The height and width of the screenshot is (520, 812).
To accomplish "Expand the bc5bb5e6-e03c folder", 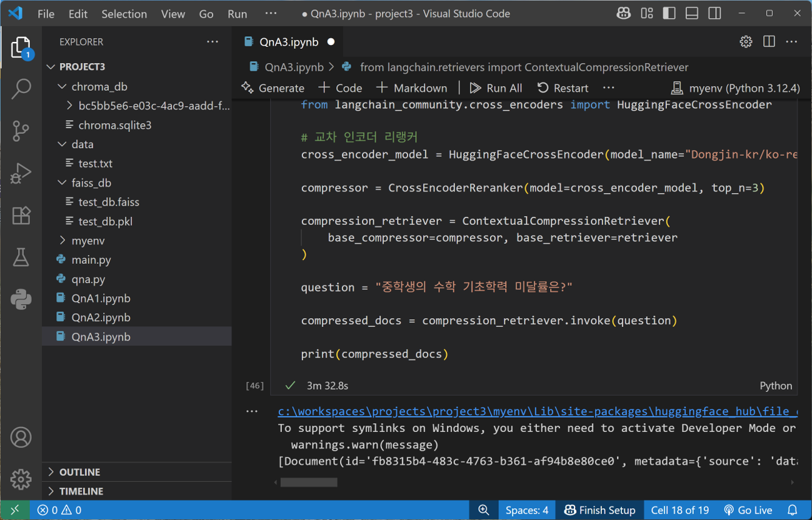I will click(137, 106).
